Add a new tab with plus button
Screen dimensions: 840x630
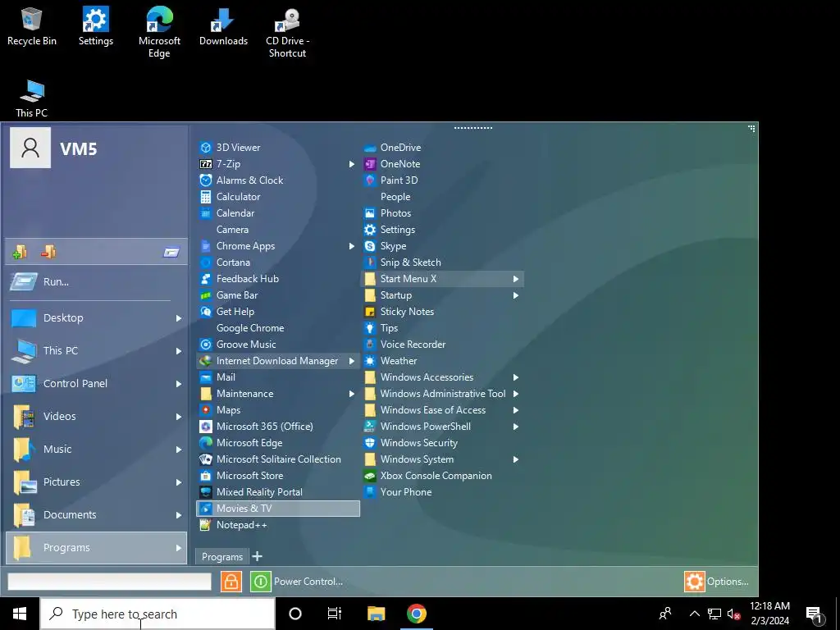point(257,556)
